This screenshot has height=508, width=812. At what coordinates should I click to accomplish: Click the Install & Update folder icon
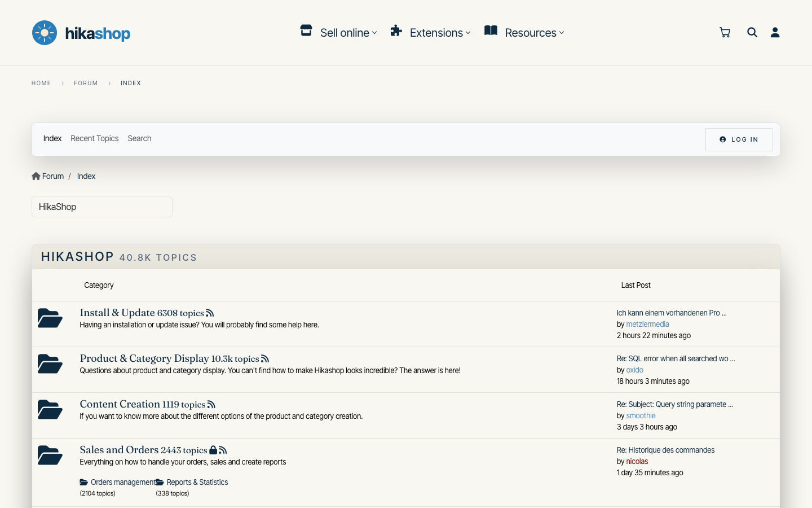50,318
